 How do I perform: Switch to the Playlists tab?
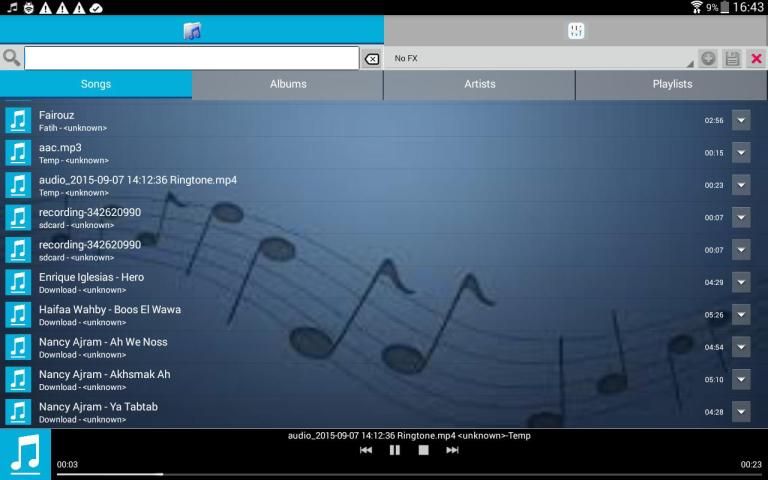(x=672, y=84)
